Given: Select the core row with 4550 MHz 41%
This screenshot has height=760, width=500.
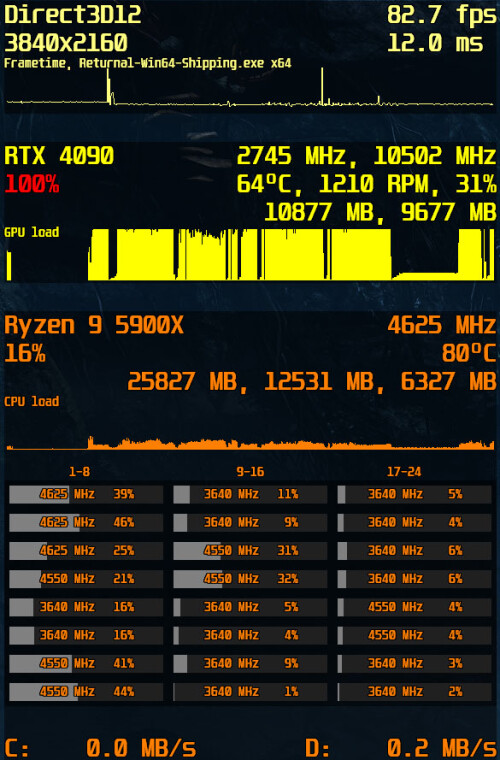Looking at the screenshot, I should (86, 664).
